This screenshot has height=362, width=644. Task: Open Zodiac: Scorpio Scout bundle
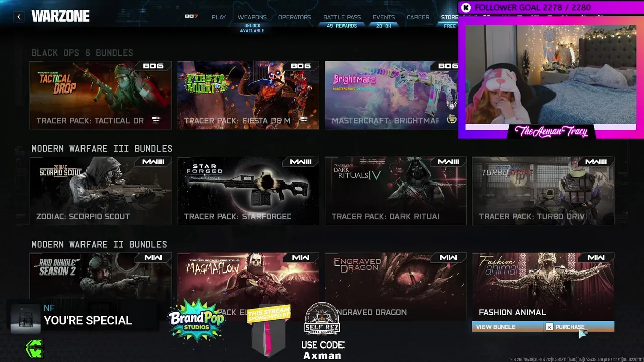pyautogui.click(x=101, y=191)
